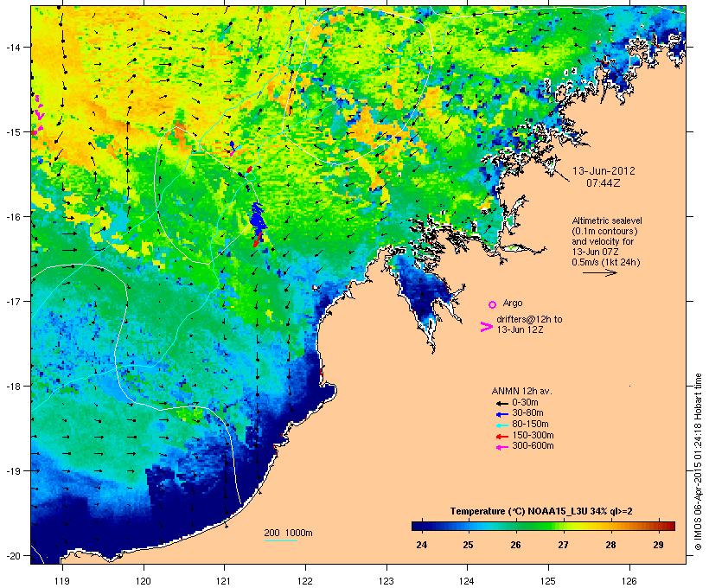Click the longitude axis label 123
709x588 pixels.
(386, 581)
